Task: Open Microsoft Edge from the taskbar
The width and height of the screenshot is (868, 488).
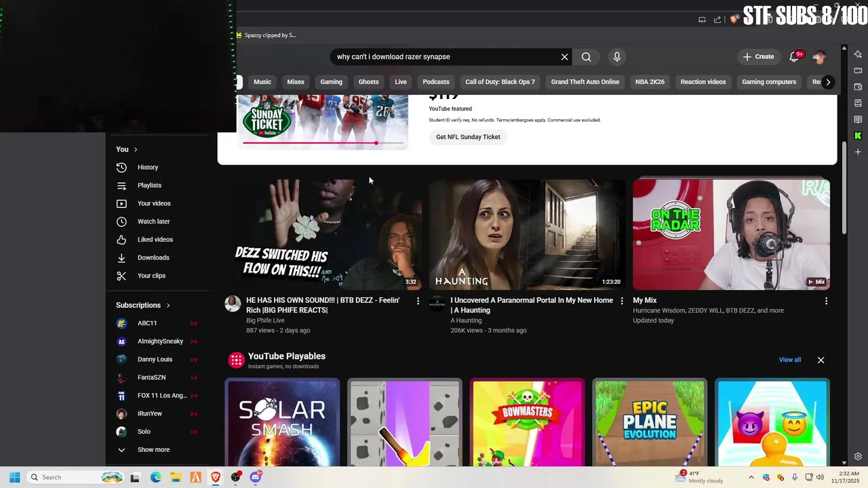Action: (x=155, y=477)
